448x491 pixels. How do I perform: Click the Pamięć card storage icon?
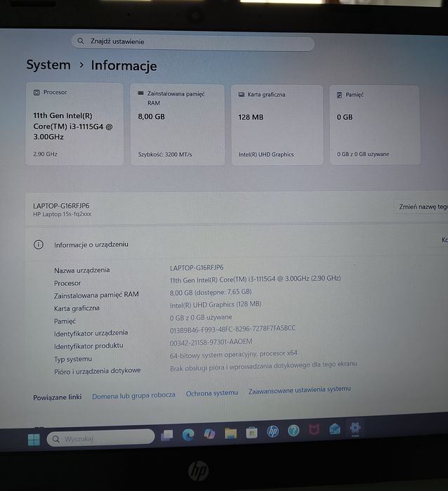coord(339,95)
